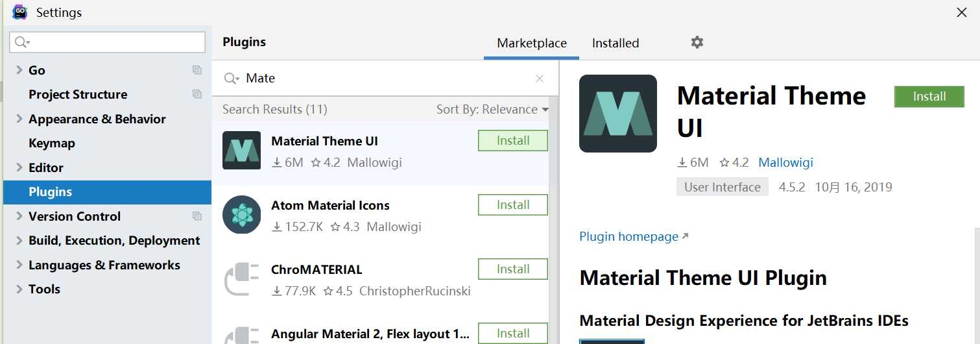Screen dimensions: 980x344
Task: Open Mallowigi vendor link in details
Action: [x=785, y=162]
